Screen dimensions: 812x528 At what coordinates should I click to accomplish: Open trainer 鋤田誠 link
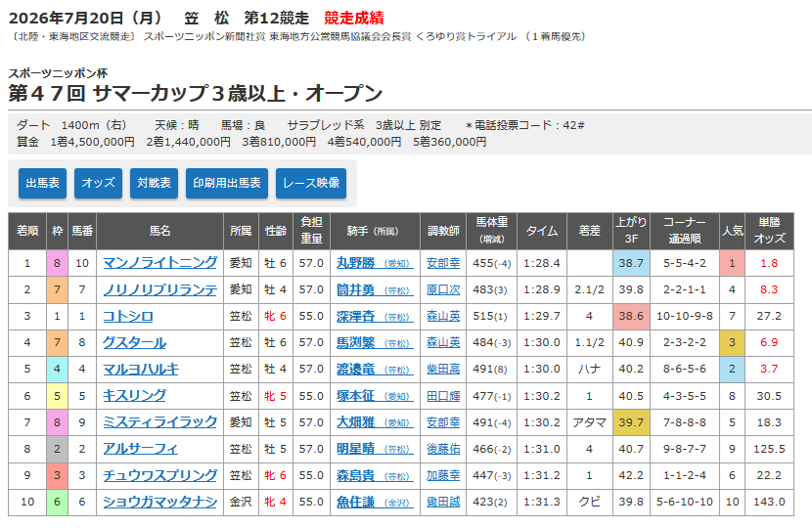(x=443, y=503)
